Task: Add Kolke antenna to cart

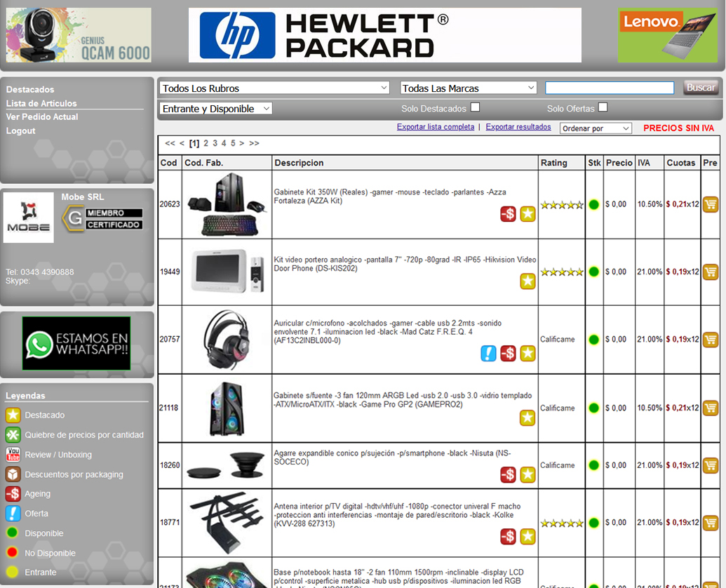Action: tap(710, 523)
